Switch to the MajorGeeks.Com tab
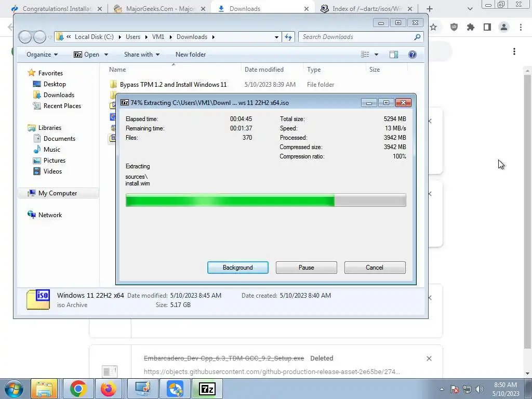The image size is (532, 399). 160,9
